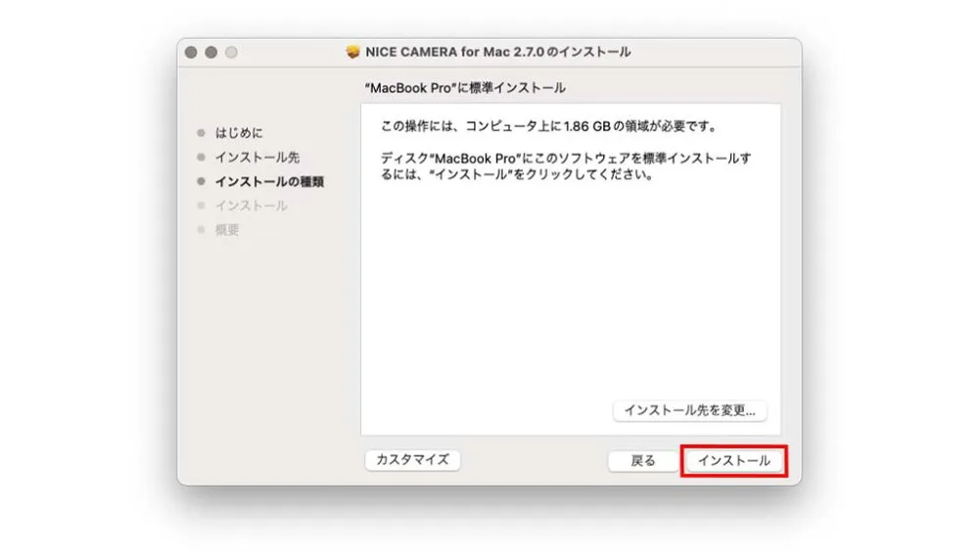Click the window title NICE CAMERA for Mac 2.7.0
The height and width of the screenshot is (560, 979).
click(x=497, y=52)
